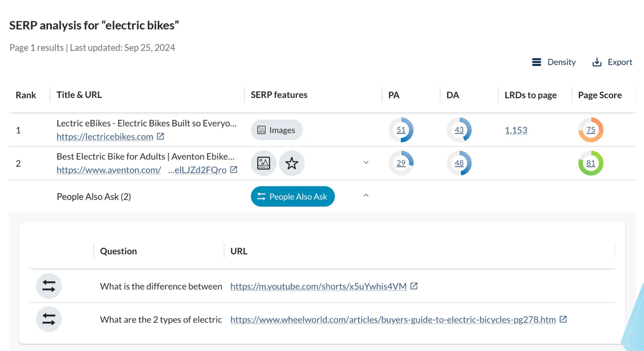
Task: Click the Page Score 81 green ring
Action: click(x=591, y=163)
